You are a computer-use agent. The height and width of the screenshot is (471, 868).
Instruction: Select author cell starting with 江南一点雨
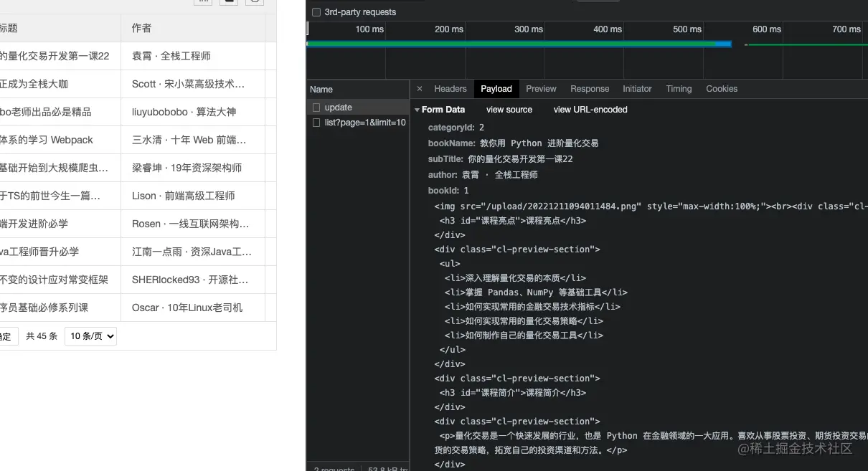point(193,252)
